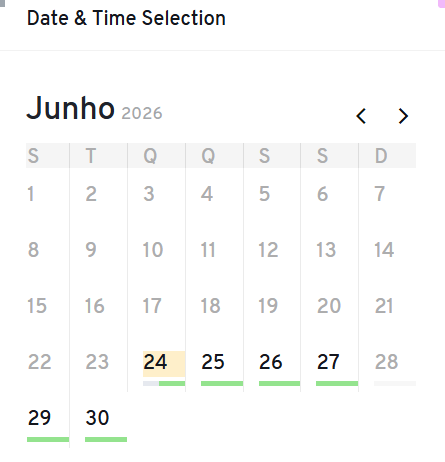The width and height of the screenshot is (445, 462).
Task: Click the availability bar under 24
Action: pyautogui.click(x=164, y=384)
